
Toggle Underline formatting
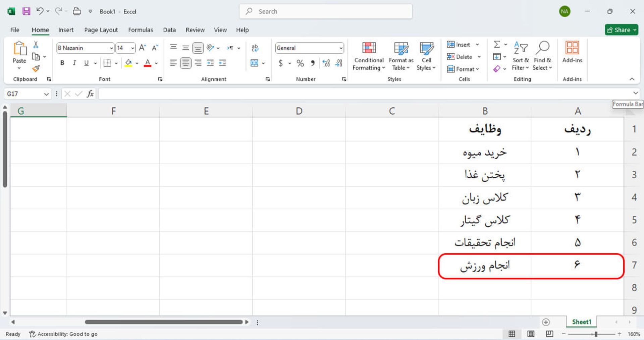coord(86,63)
